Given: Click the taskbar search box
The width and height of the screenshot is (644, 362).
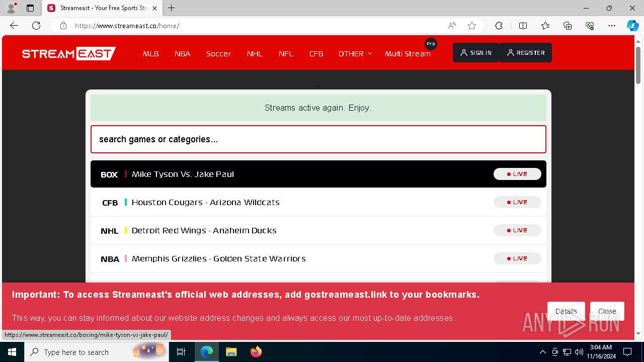Looking at the screenshot, I should tap(97, 352).
